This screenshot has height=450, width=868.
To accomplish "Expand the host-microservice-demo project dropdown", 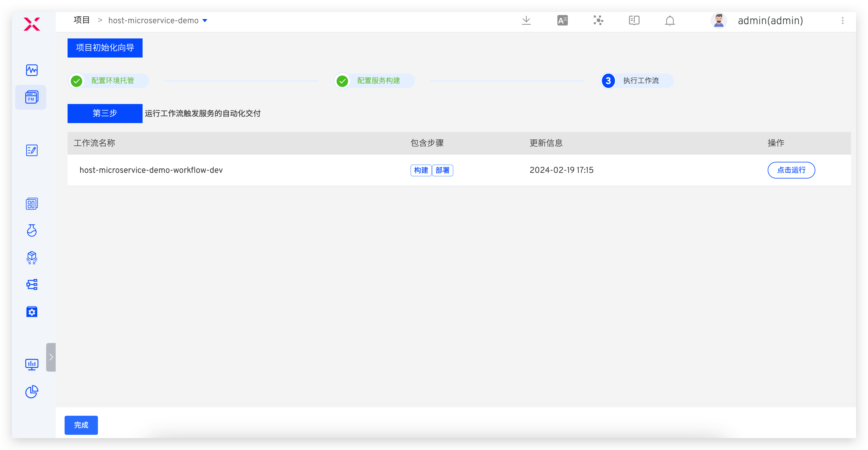I will point(204,21).
